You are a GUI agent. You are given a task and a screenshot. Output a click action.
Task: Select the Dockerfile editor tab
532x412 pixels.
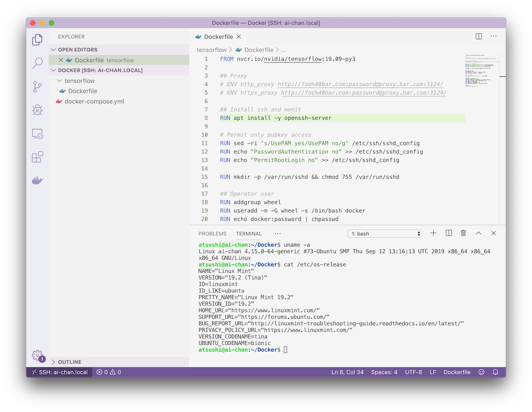click(218, 37)
